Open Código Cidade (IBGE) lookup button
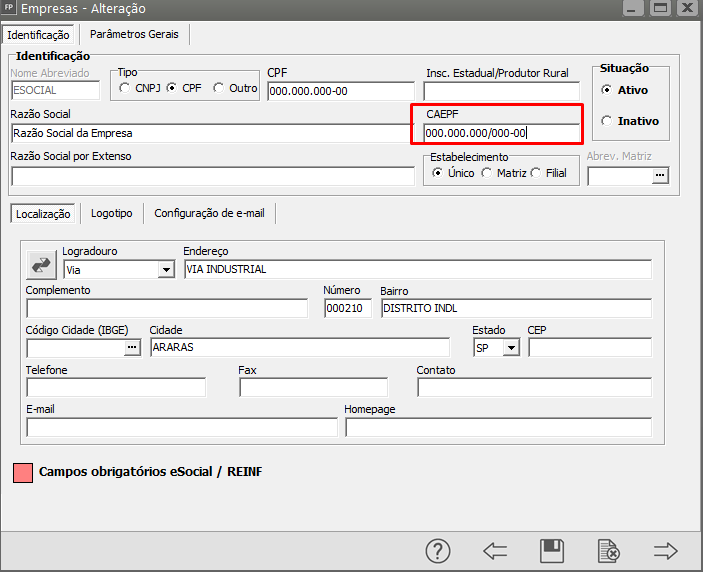This screenshot has height=572, width=703. click(x=133, y=348)
